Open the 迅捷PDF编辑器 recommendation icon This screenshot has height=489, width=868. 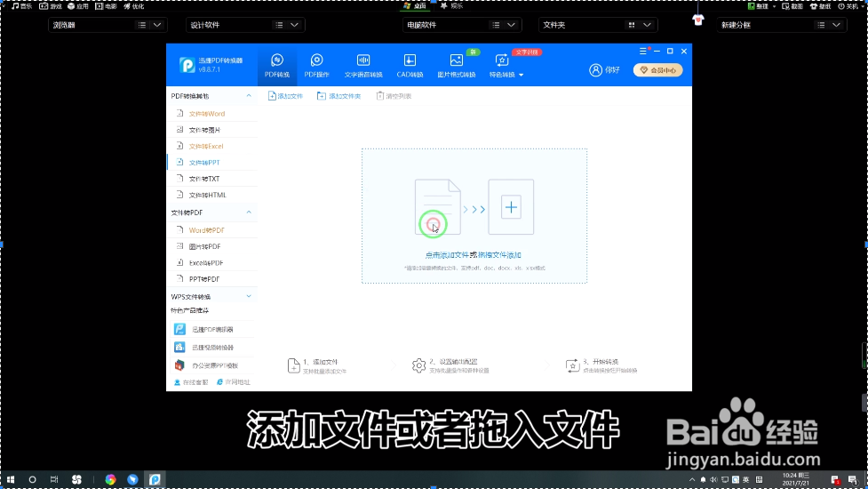click(179, 329)
